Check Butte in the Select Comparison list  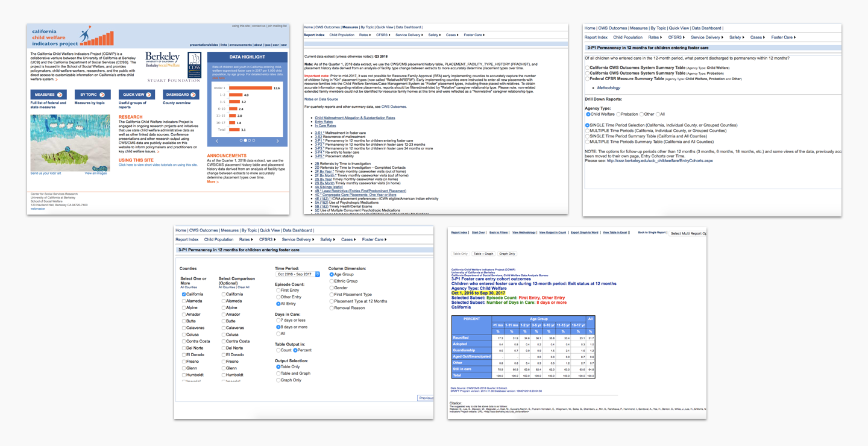(x=223, y=321)
